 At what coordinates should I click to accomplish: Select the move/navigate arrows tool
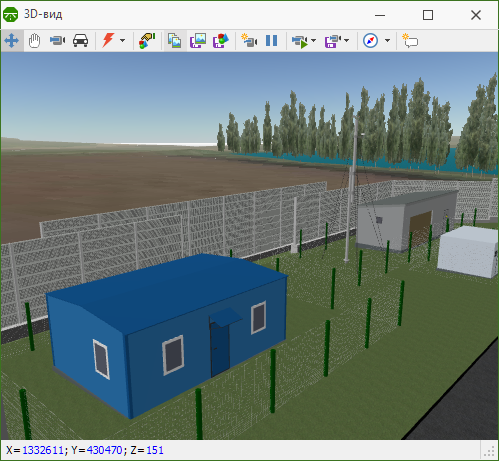12,41
